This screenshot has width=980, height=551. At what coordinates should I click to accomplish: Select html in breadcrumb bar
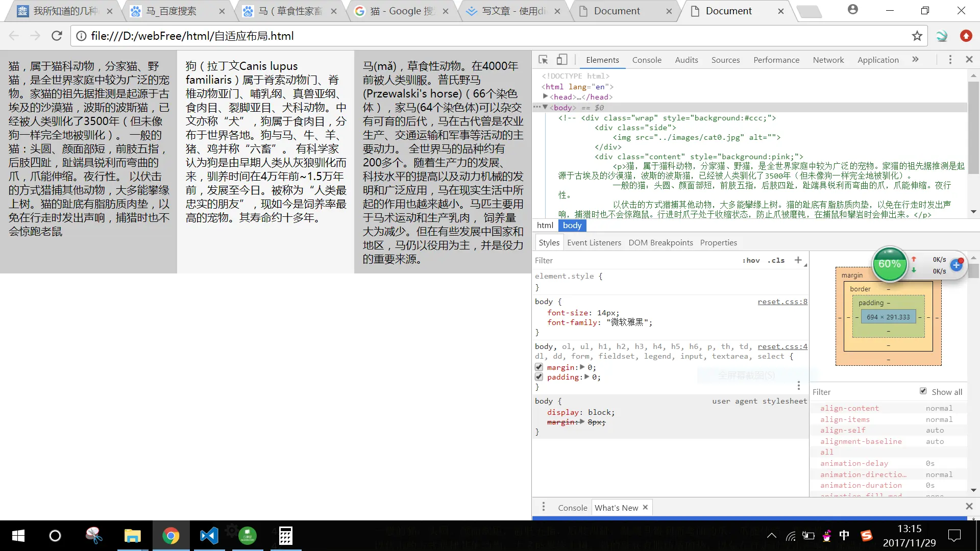pyautogui.click(x=545, y=225)
